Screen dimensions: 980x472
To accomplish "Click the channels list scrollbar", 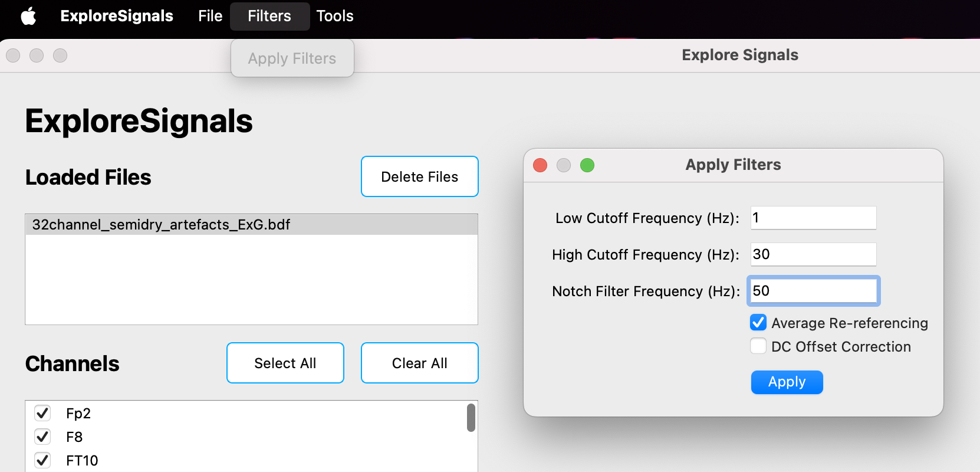I will point(471,418).
